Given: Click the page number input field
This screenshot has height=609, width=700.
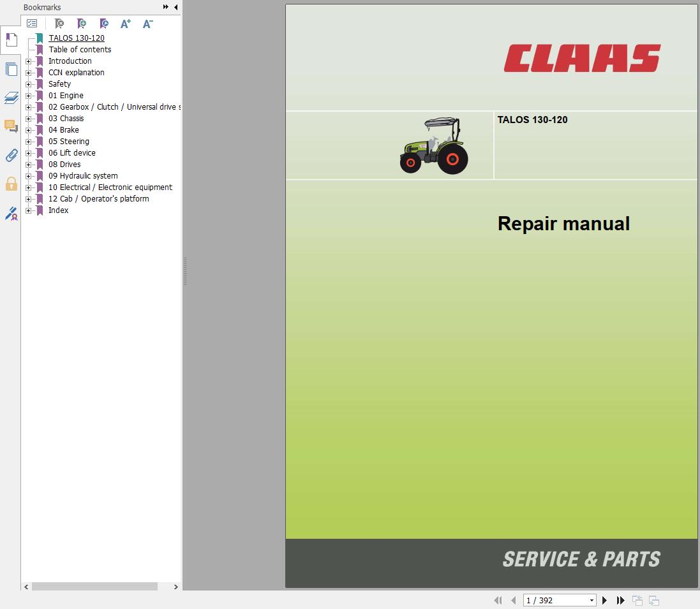Looking at the screenshot, I should click(x=555, y=601).
